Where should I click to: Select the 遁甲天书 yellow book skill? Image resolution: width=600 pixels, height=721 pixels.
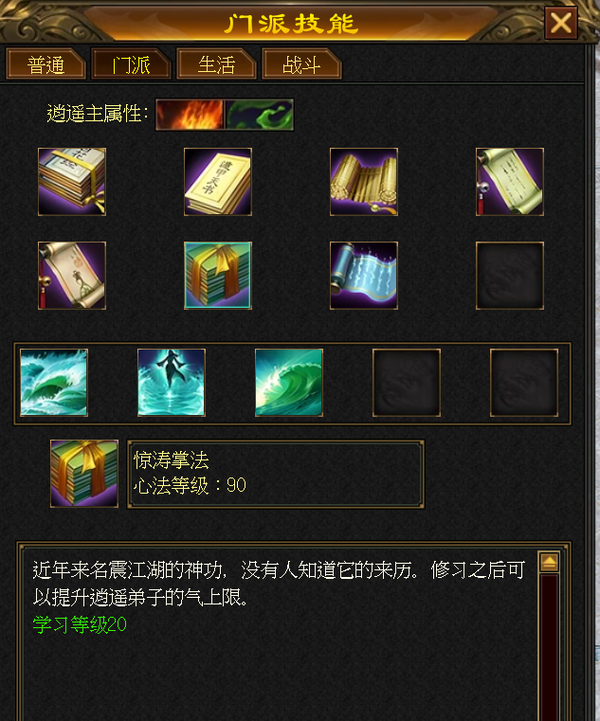[218, 182]
